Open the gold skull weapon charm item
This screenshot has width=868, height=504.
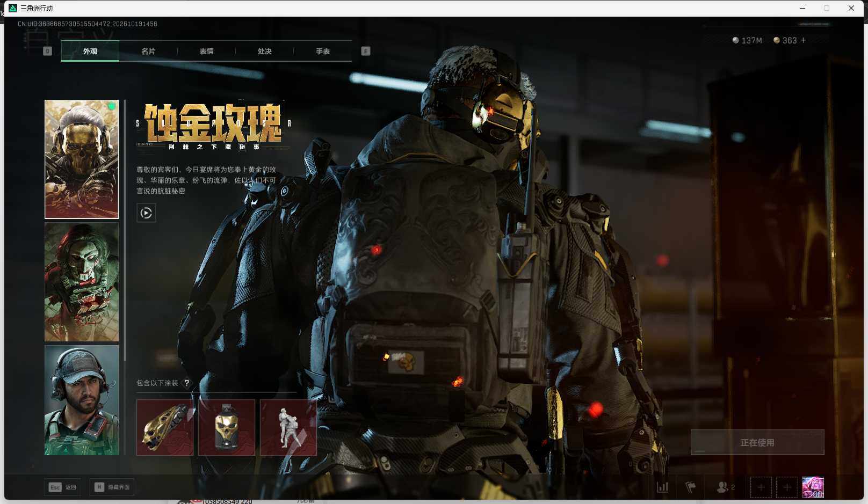coord(165,427)
